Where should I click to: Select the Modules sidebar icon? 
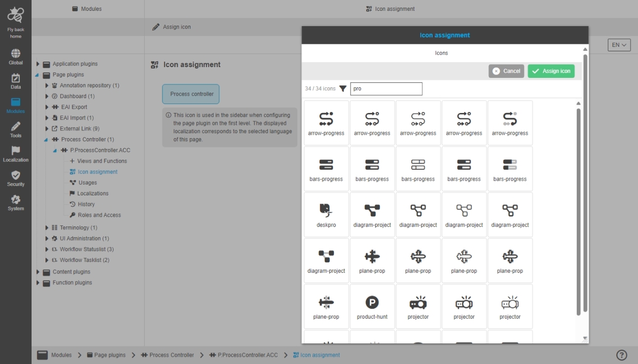coord(16,106)
